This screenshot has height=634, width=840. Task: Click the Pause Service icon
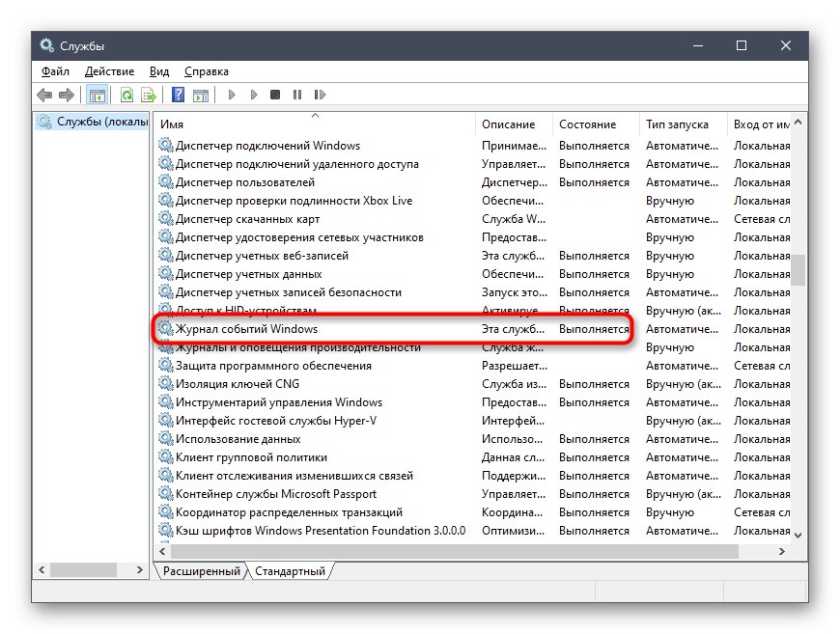pos(296,95)
